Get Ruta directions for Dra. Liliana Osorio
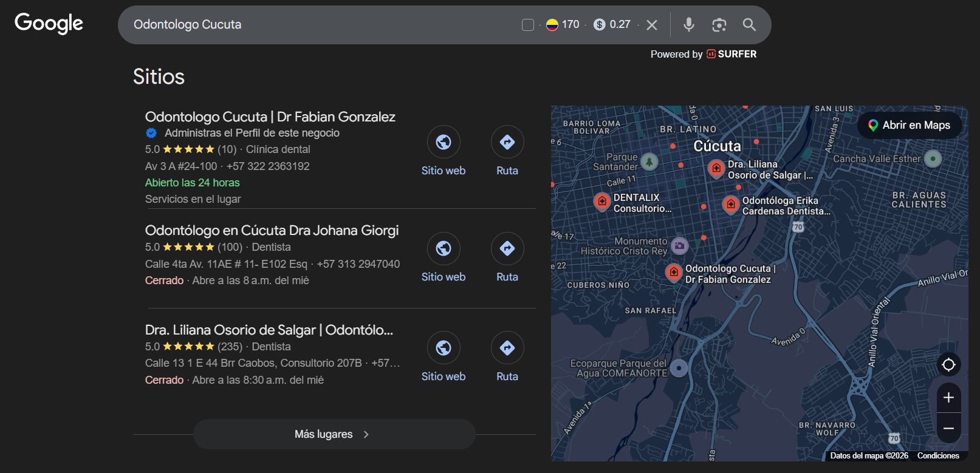Screen dimensions: 980x473 tap(507, 348)
